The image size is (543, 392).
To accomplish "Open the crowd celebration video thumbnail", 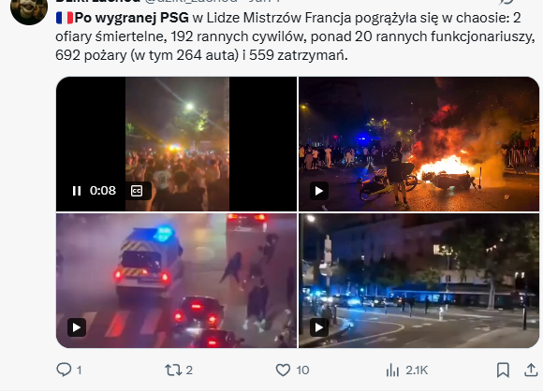I will [177, 144].
